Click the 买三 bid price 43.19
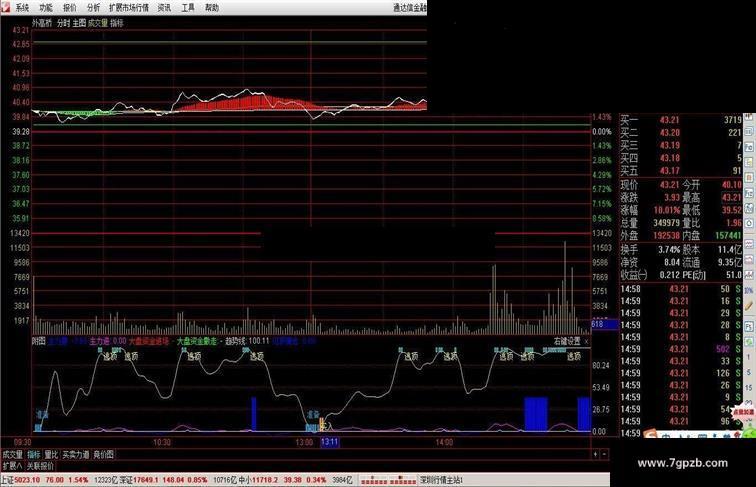The height and width of the screenshot is (487, 756). pos(670,145)
